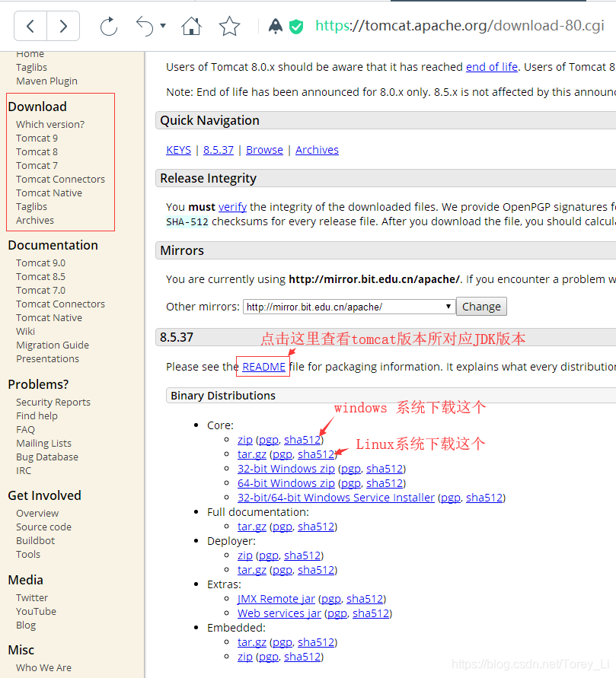Open Wiki sidebar link
This screenshot has height=678, width=616.
26,332
